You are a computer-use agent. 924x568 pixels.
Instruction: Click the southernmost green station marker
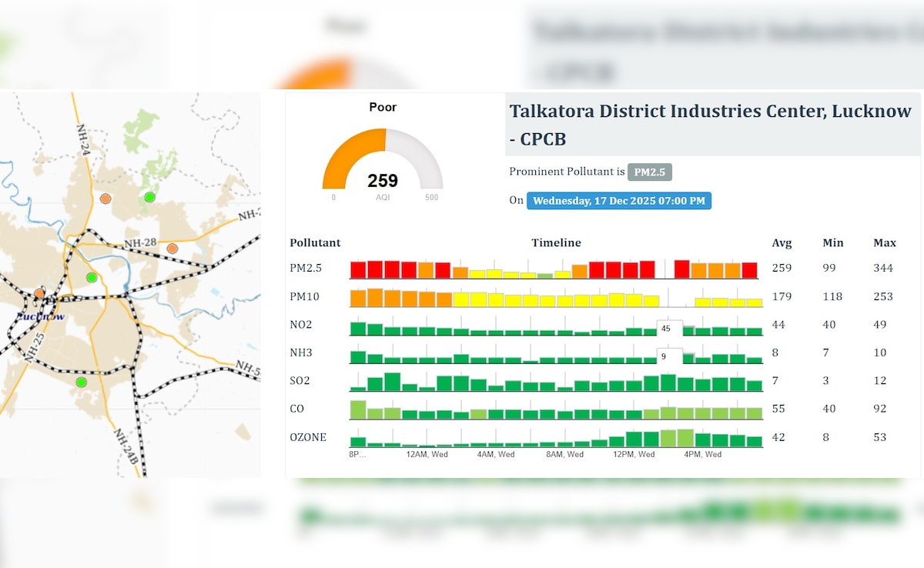81,382
